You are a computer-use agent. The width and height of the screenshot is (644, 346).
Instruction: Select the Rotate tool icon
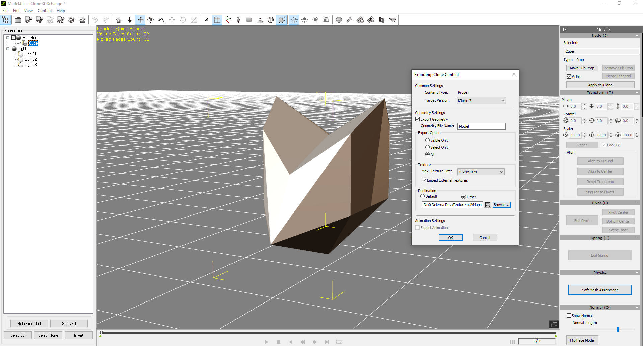pyautogui.click(x=151, y=20)
